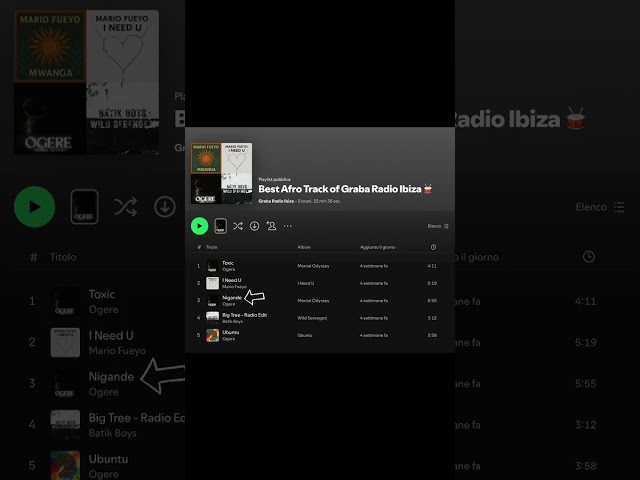Select the Nigande track in the center list

click(232, 298)
